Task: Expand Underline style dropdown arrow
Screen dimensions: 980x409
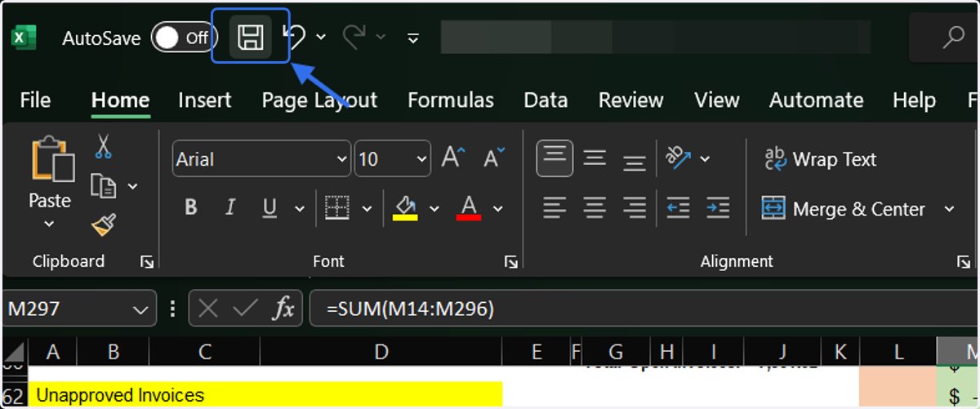Action: pos(300,209)
